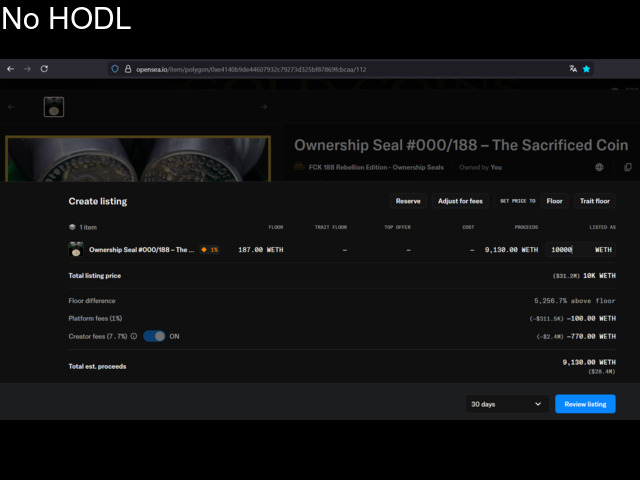This screenshot has height=480, width=640.
Task: Set price to Floor
Action: coord(554,201)
